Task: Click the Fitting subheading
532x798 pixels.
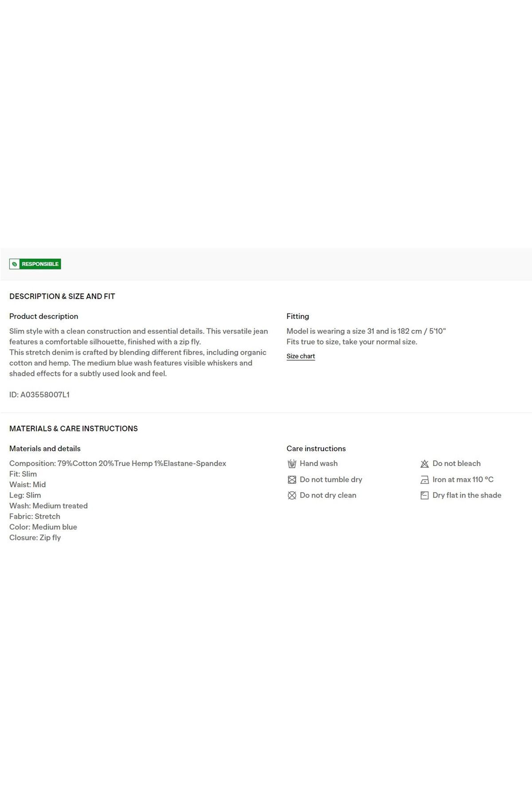Action: point(297,317)
